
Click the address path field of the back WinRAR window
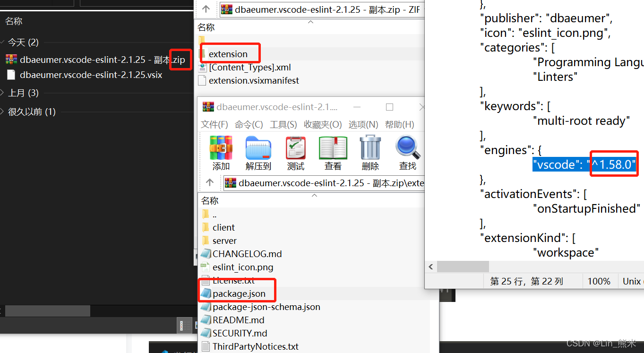321,9
